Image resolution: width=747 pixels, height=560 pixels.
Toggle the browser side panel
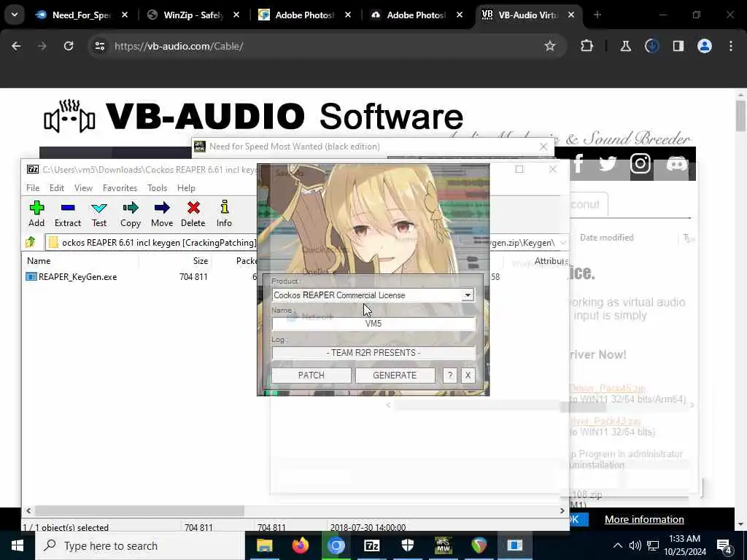[x=678, y=46]
